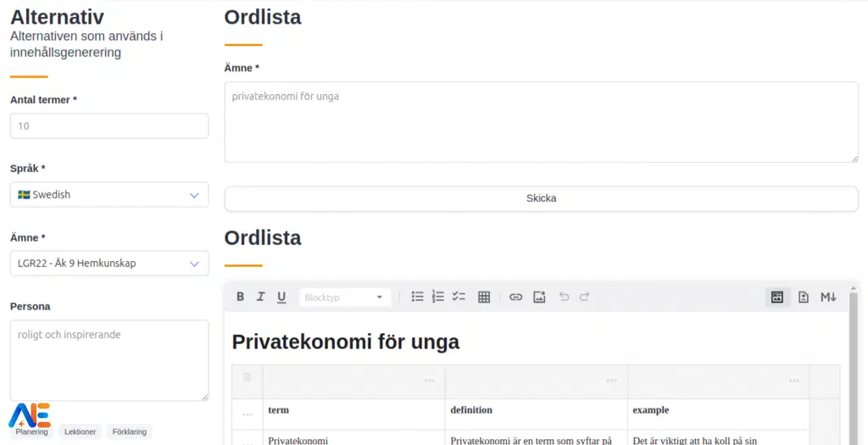This screenshot has height=445, width=868.
Task: Click the AE logo
Action: click(30, 415)
